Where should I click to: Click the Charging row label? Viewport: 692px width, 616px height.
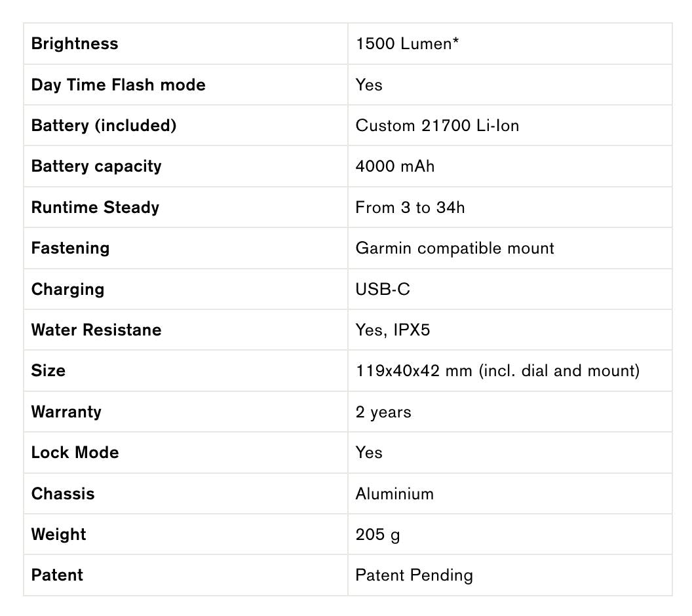tap(67, 290)
